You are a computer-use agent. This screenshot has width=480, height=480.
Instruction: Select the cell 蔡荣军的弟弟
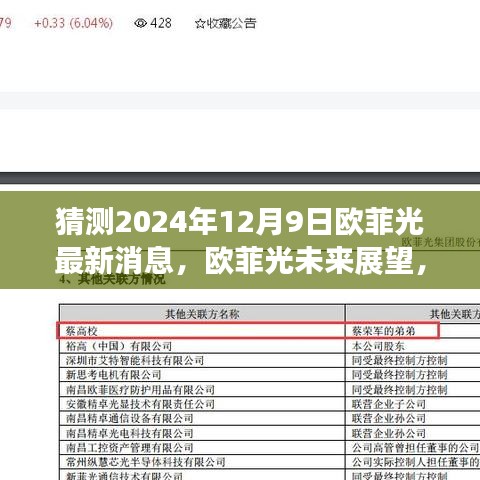coord(383,331)
